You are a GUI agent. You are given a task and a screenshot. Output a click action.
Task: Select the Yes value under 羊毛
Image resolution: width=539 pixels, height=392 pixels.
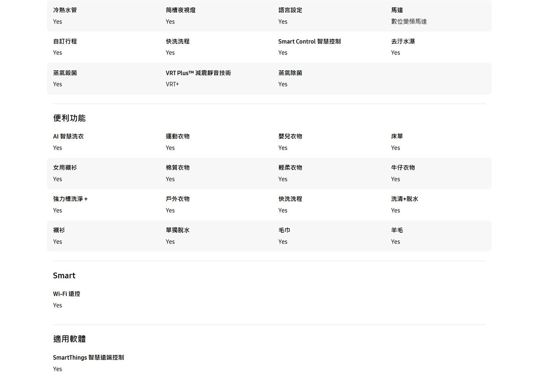coord(395,242)
